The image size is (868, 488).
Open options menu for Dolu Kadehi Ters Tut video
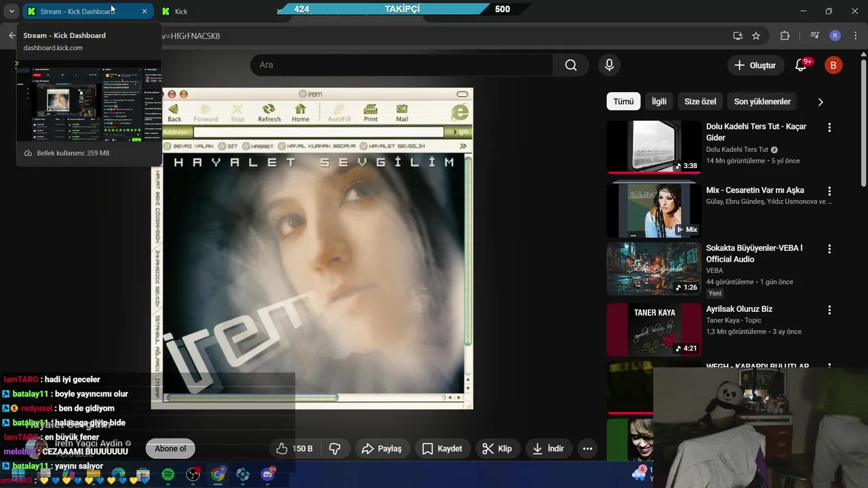tap(829, 127)
